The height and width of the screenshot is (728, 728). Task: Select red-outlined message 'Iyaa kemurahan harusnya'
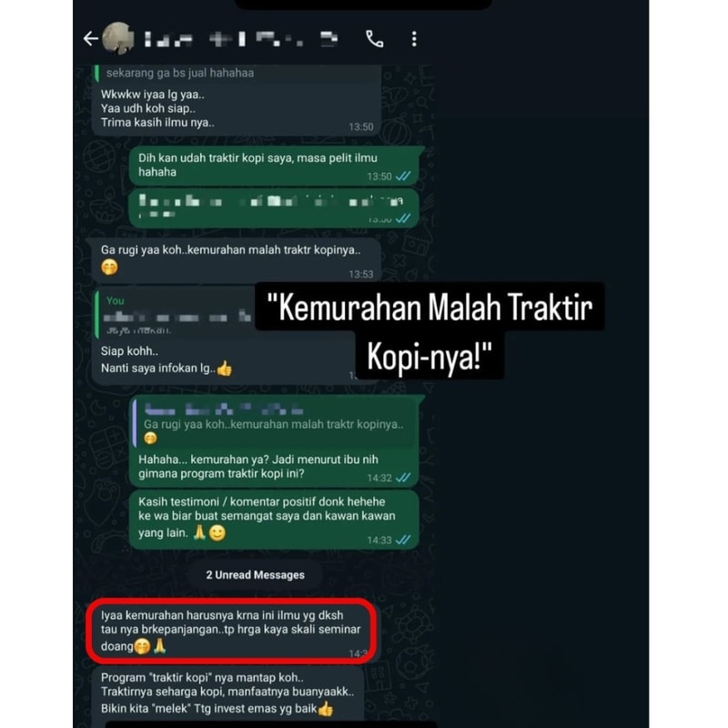coord(231,631)
